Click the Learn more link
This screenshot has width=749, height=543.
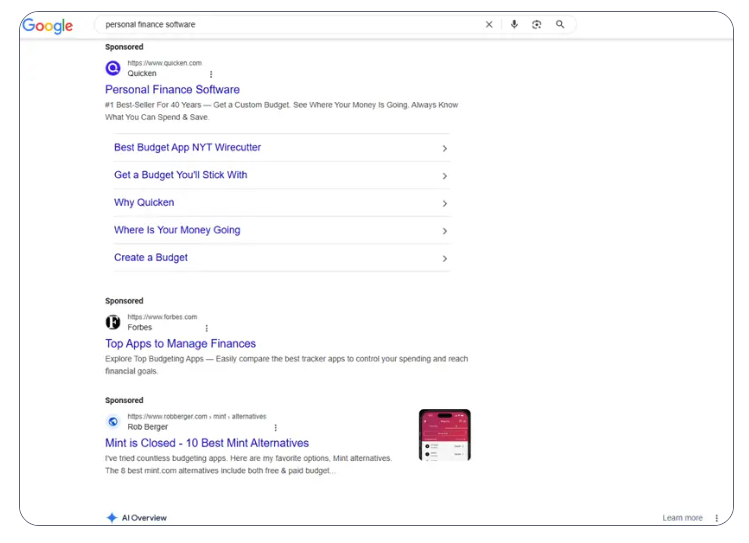coord(682,518)
